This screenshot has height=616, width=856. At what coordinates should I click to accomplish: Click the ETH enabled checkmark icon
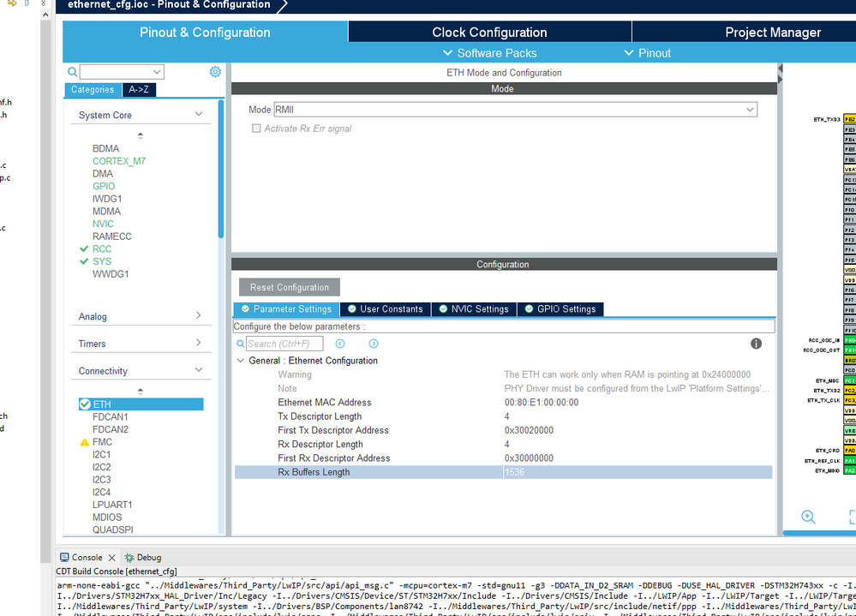click(85, 404)
